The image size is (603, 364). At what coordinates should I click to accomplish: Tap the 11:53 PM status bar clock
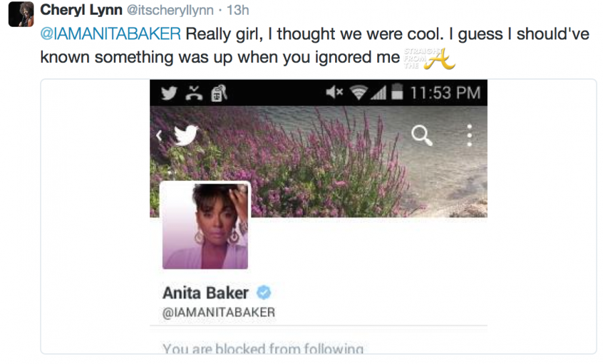click(x=445, y=93)
